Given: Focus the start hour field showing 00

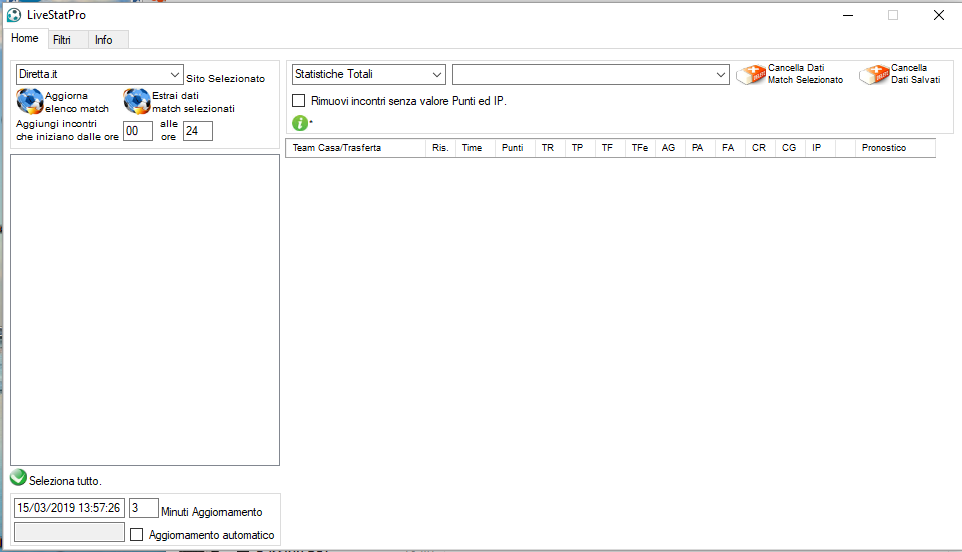Looking at the screenshot, I should point(138,131).
